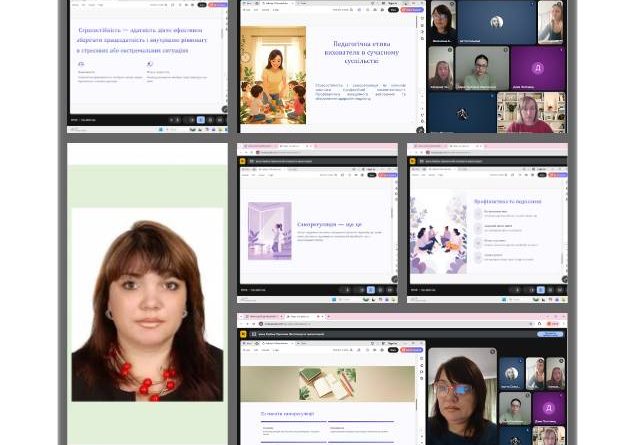Click the highlighted blue control in middle meeting window
620x445 pixels.
[x=370, y=290]
